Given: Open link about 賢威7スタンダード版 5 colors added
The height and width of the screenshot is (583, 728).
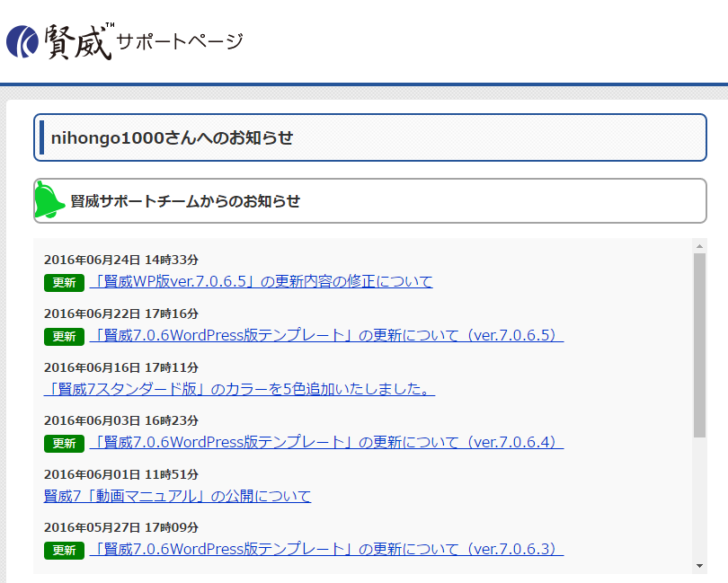Looking at the screenshot, I should tap(239, 389).
